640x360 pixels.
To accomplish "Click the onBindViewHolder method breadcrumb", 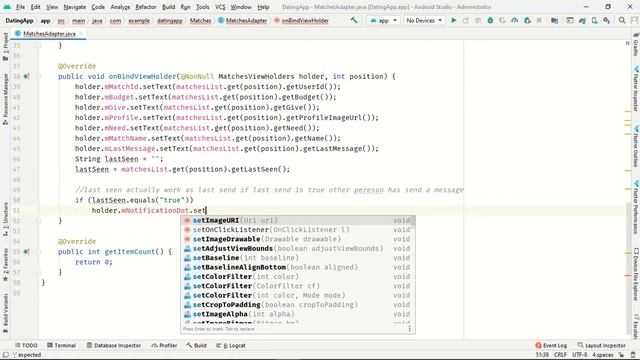I will coord(301,20).
